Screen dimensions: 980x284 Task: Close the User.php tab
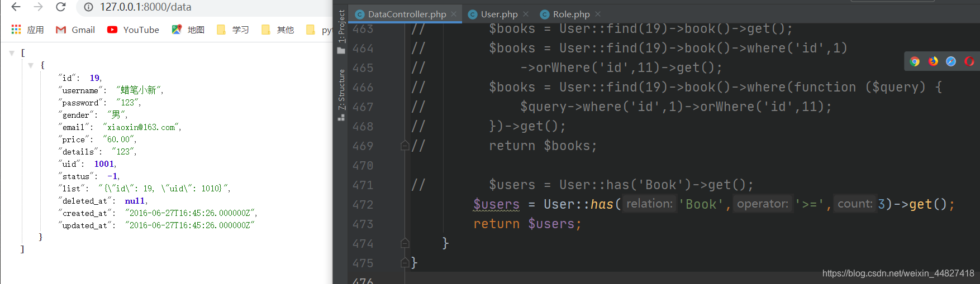click(x=526, y=14)
